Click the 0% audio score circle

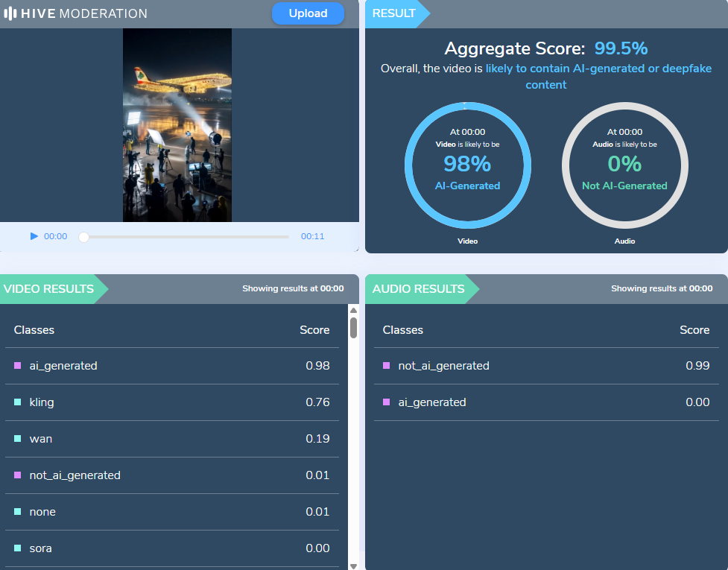(624, 165)
